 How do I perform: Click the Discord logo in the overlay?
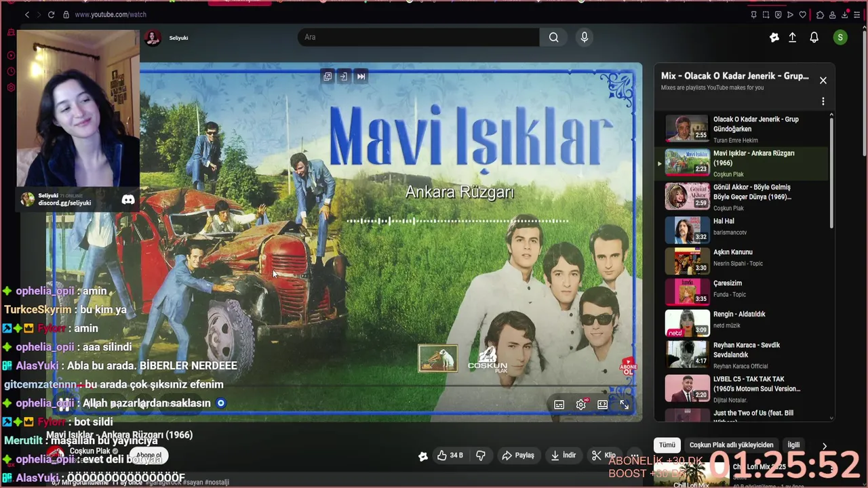pos(127,200)
